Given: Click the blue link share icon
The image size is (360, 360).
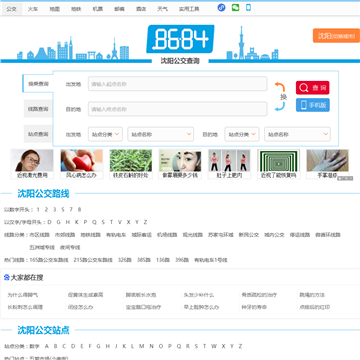Looking at the screenshot, I should coord(221,8).
